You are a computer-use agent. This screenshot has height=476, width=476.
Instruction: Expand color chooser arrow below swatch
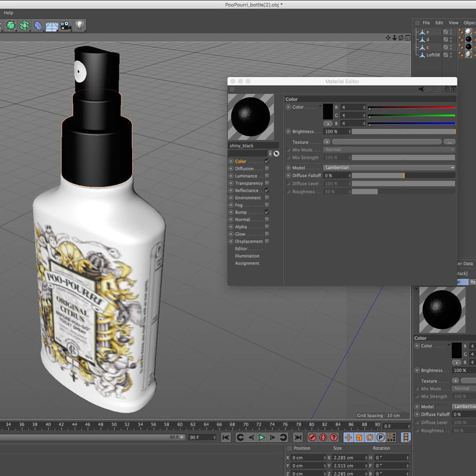[327, 123]
